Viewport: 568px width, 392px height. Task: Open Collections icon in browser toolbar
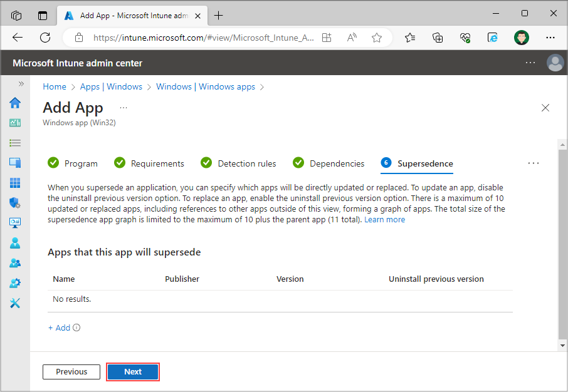(x=438, y=38)
